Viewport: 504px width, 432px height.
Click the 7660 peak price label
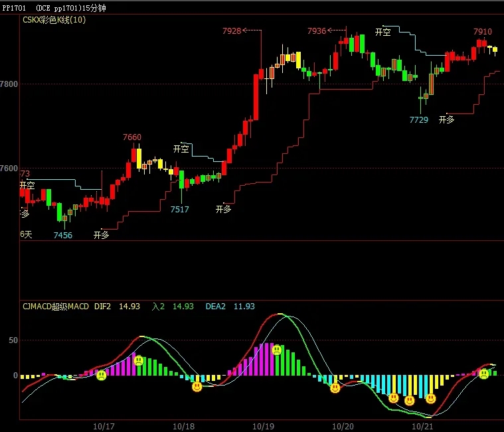click(131, 137)
